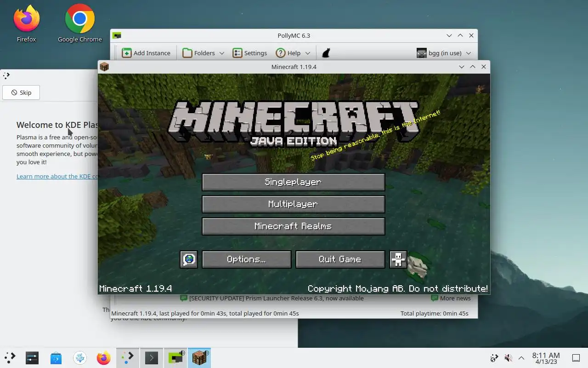The height and width of the screenshot is (368, 588).
Task: Open the KDE application launcher
Action: click(10, 358)
